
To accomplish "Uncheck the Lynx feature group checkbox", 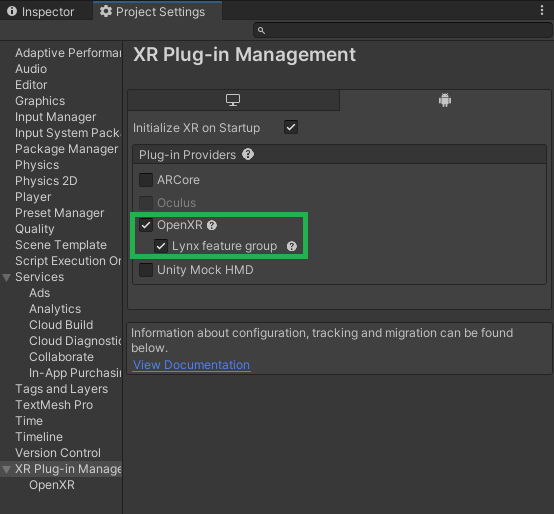I will (x=161, y=246).
